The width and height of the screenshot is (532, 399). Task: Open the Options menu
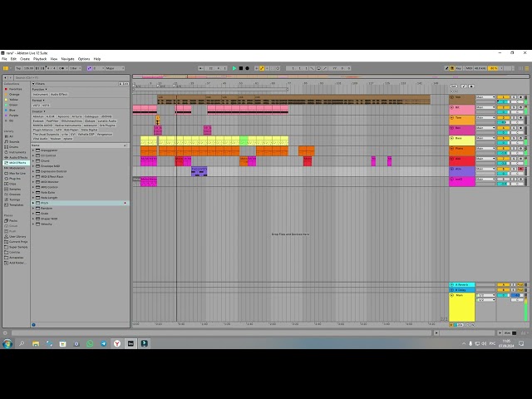point(84,59)
